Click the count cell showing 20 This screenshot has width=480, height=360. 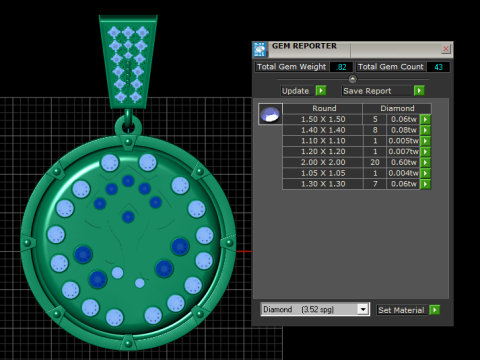coord(375,162)
